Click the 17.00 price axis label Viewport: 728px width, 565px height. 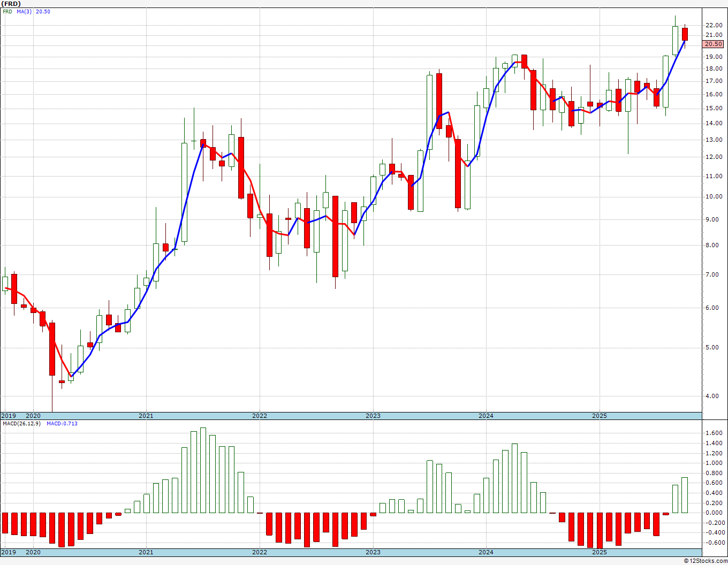[714, 81]
